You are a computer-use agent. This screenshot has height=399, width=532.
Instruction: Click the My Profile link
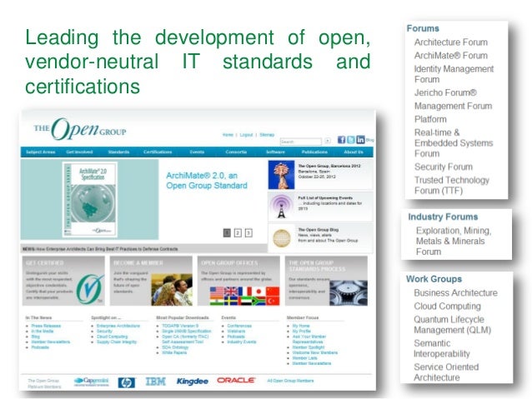click(x=302, y=332)
